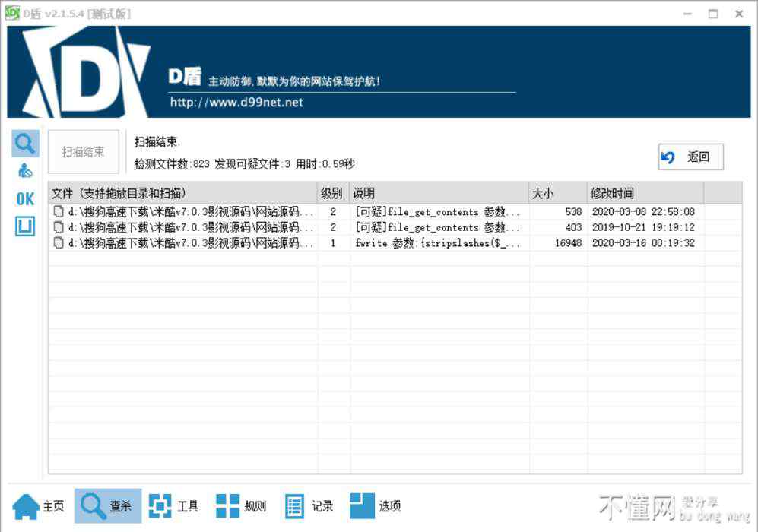Close the D盾 window

coord(739,14)
